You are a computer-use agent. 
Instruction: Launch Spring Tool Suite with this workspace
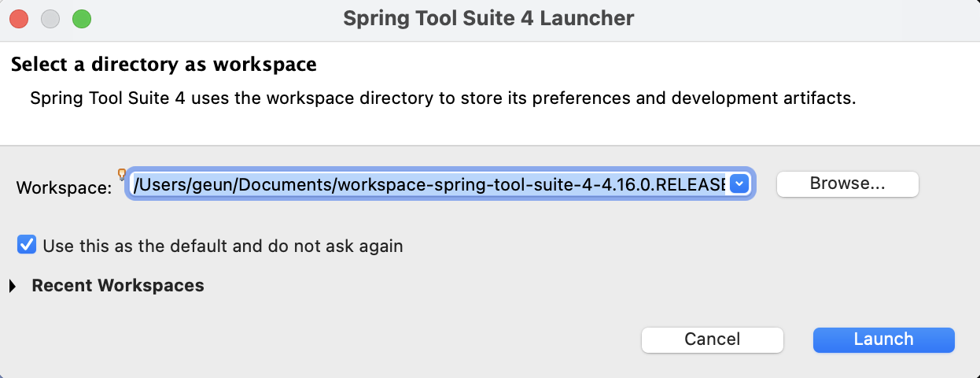[x=883, y=339]
